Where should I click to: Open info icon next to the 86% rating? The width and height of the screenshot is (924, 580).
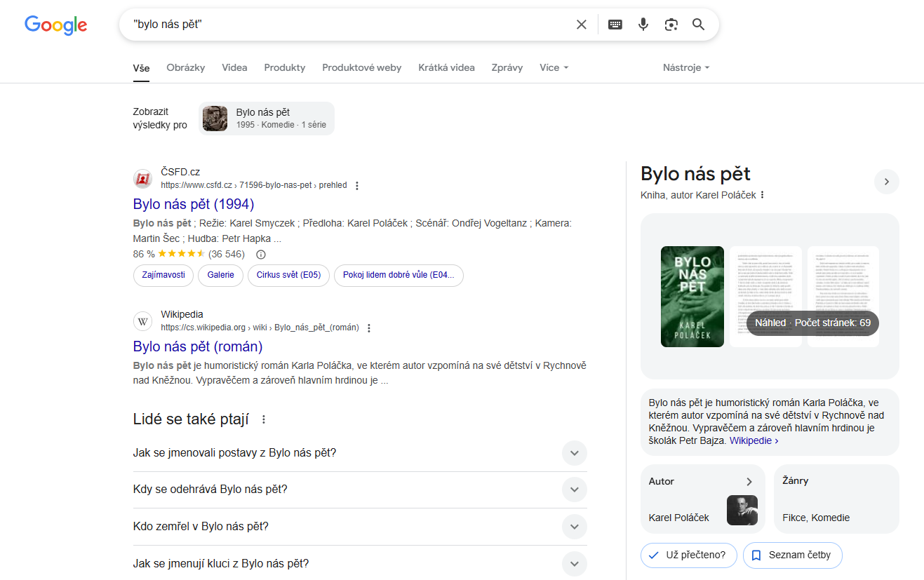pyautogui.click(x=260, y=254)
